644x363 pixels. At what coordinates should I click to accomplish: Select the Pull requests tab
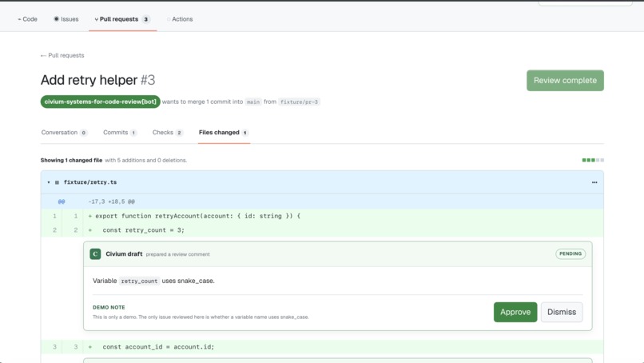[x=122, y=19]
